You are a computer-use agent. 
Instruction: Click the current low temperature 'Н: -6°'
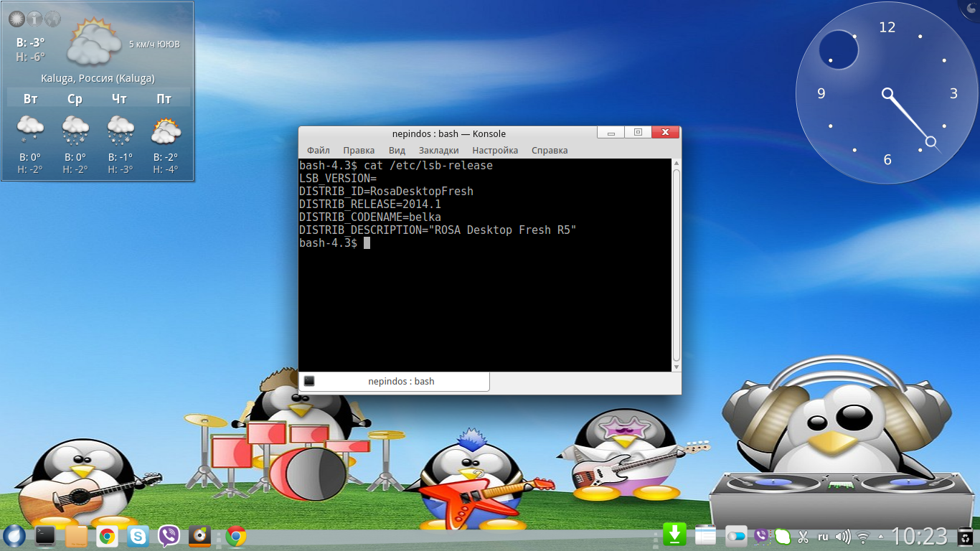pos(31,57)
